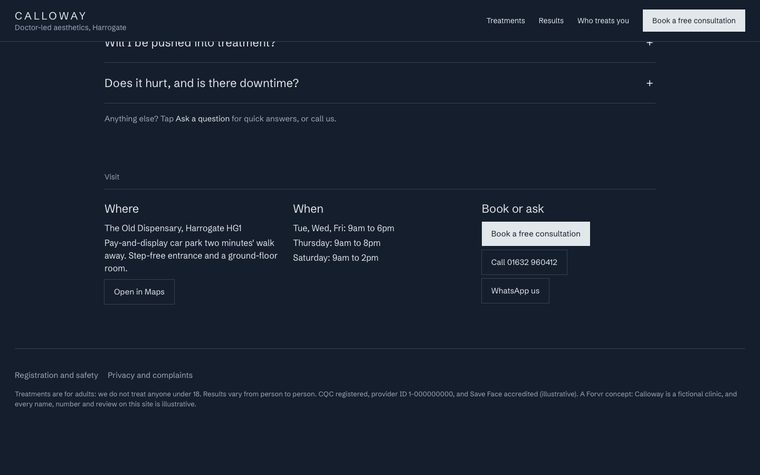Click the 'Tue, Wed, Fri: 9am to 6pm' text

(x=344, y=228)
